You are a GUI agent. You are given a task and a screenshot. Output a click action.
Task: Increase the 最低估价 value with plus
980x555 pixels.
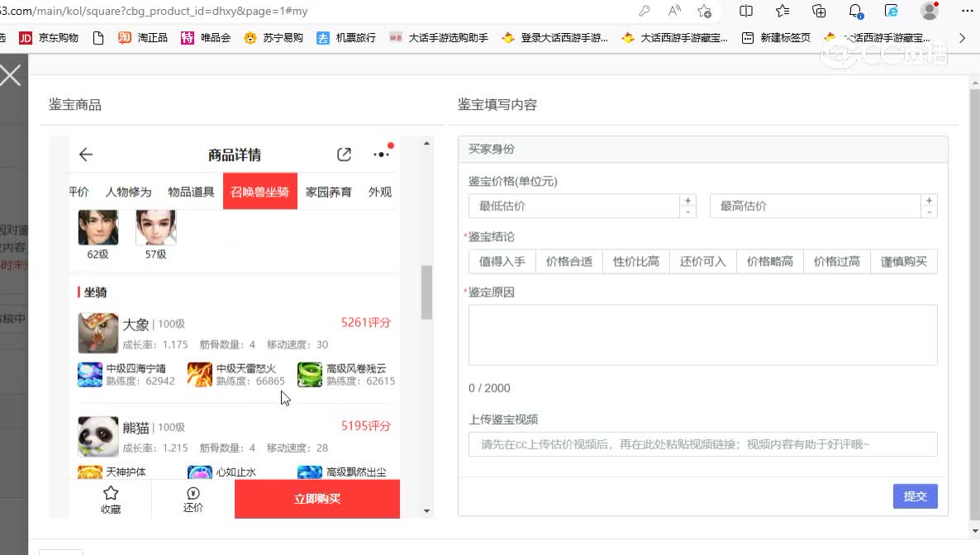[687, 201]
